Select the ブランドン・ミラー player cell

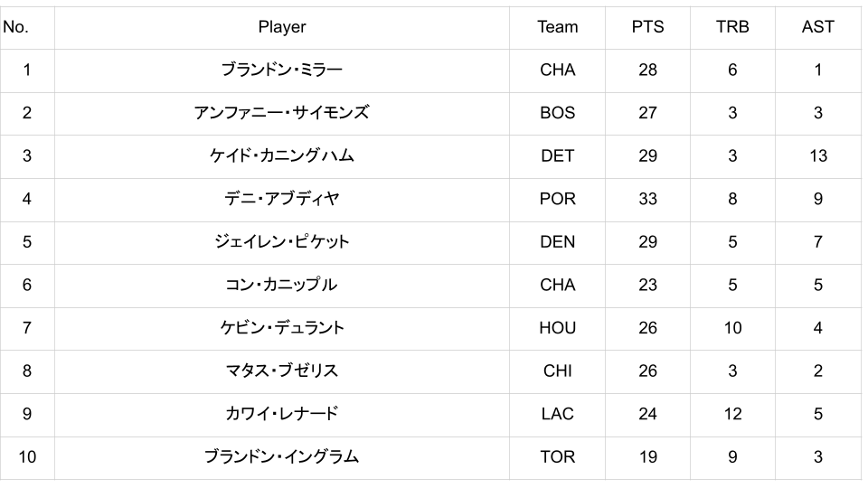click(282, 70)
